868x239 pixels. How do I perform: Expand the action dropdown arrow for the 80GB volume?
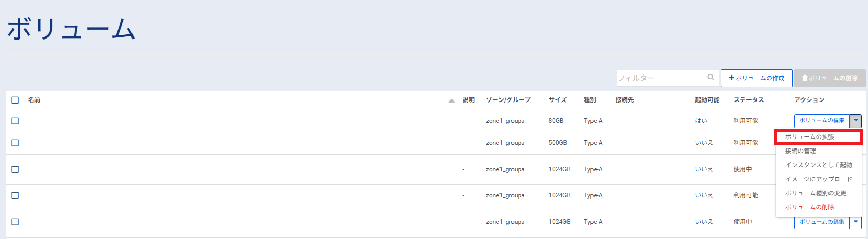pos(856,121)
